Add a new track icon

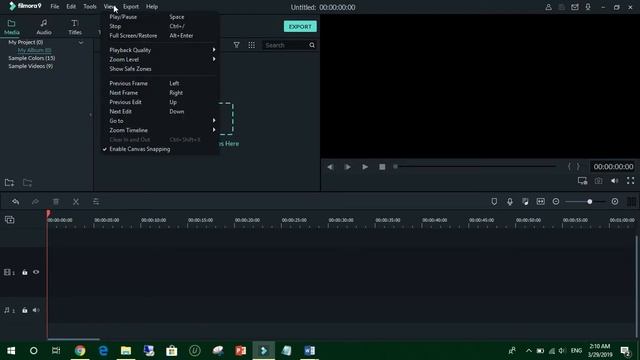click(10, 220)
